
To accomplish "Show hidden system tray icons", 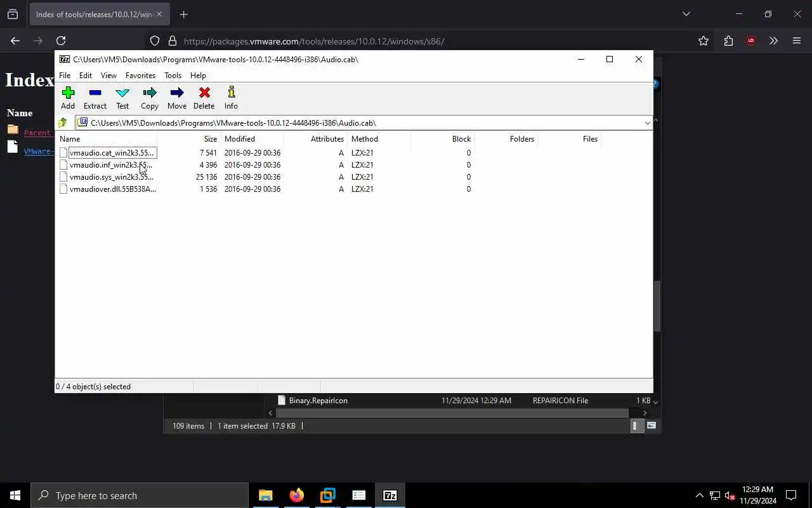I will (699, 495).
